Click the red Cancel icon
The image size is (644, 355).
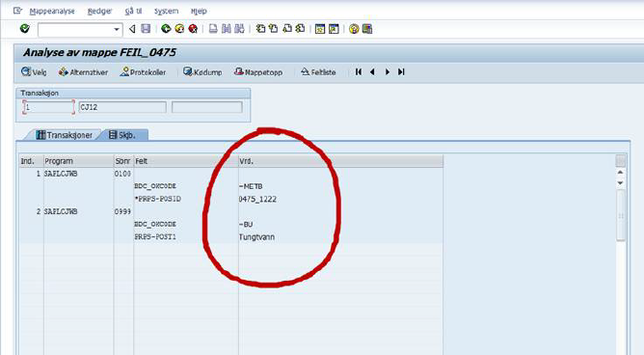[x=193, y=29]
